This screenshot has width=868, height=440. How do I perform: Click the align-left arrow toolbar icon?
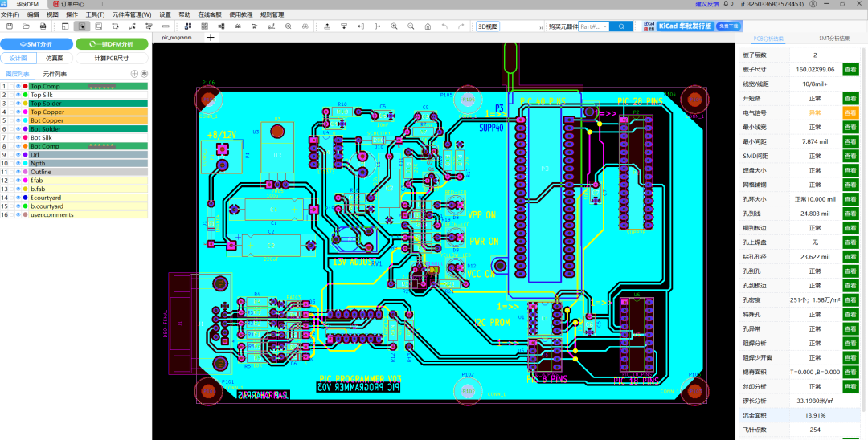click(360, 26)
